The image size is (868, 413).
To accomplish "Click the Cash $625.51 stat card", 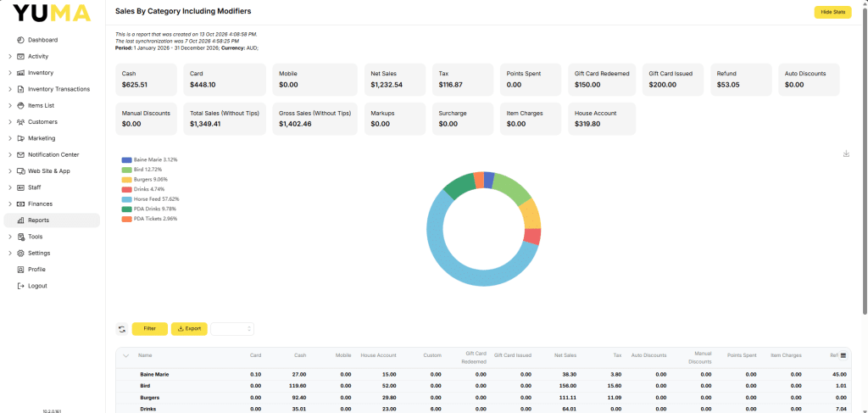I will (146, 80).
